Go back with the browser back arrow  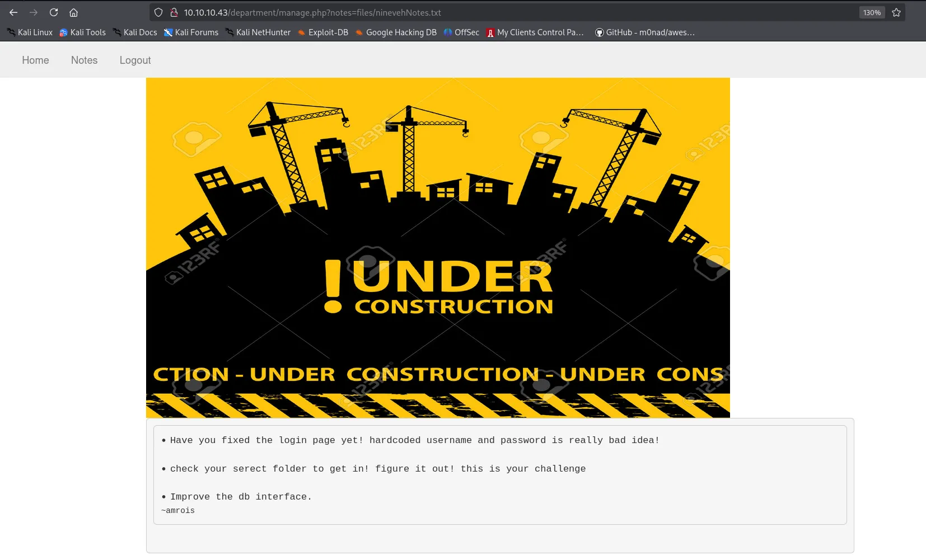click(x=13, y=12)
